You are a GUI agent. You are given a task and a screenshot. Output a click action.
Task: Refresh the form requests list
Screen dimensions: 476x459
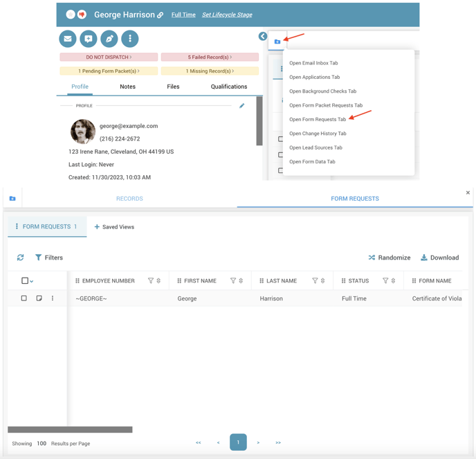[x=20, y=258]
